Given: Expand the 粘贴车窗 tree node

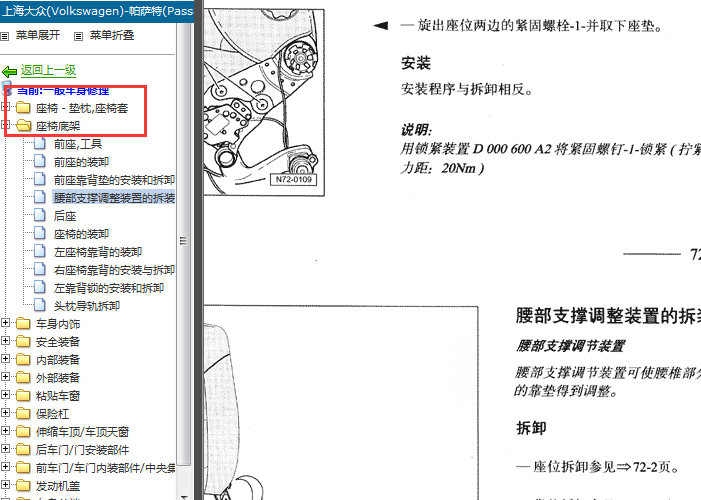Looking at the screenshot, I should point(5,394).
